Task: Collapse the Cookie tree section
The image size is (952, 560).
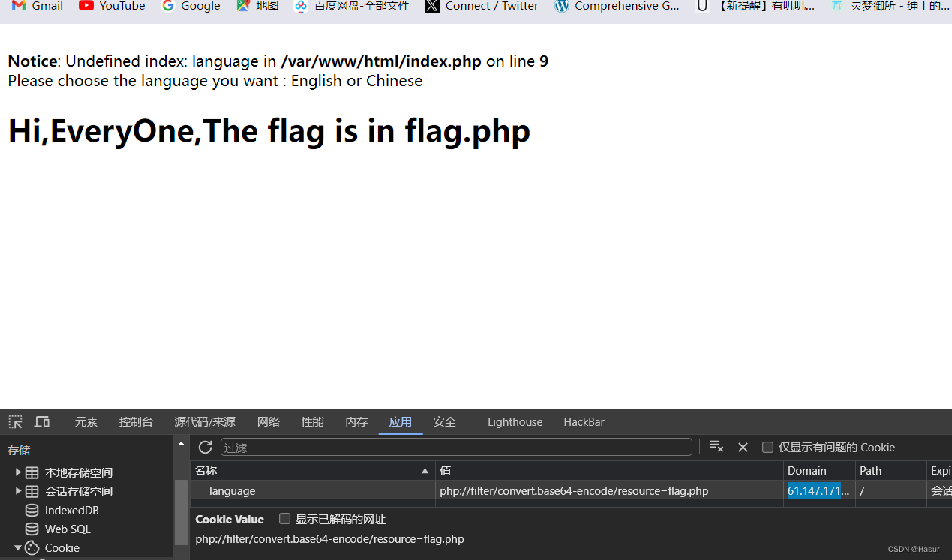Action: [x=17, y=547]
